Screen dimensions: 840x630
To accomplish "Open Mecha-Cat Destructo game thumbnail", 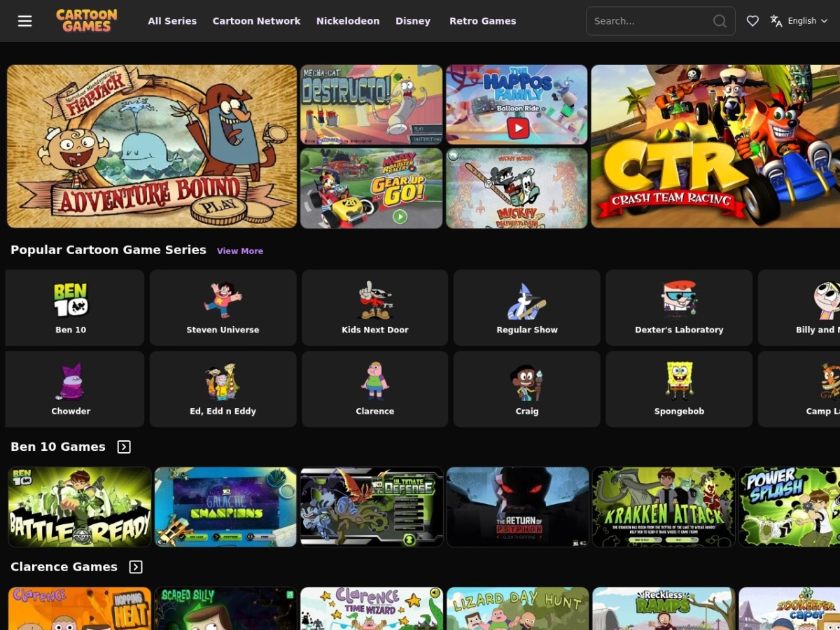I will (371, 105).
